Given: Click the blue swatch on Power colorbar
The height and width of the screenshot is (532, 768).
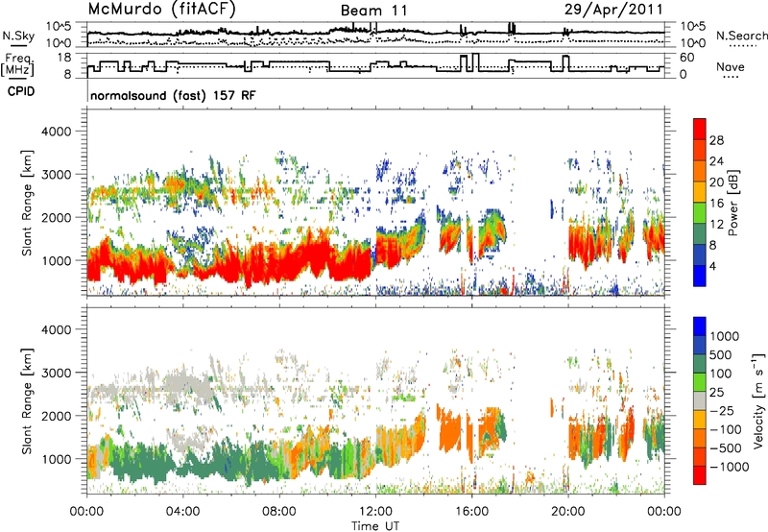Looking at the screenshot, I should click(x=700, y=276).
